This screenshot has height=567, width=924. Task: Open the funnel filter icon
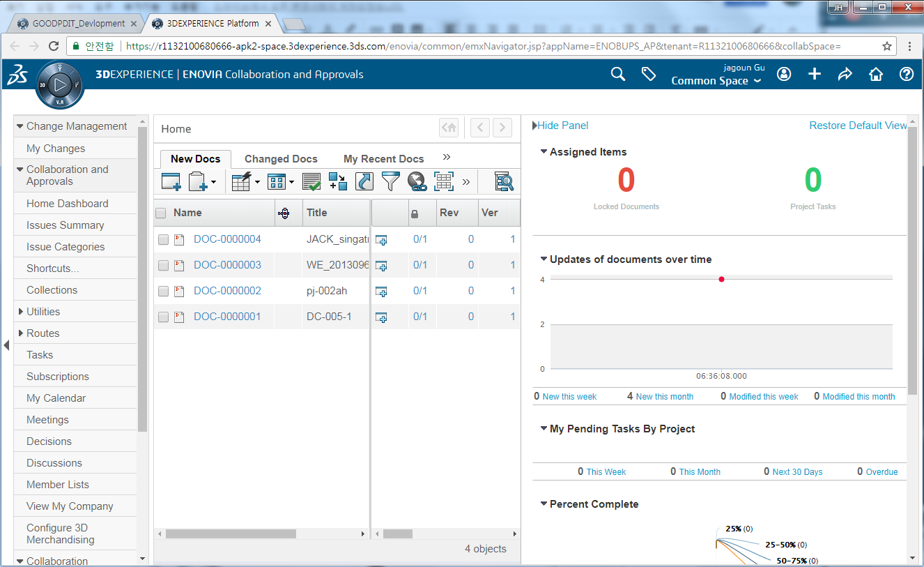point(391,182)
